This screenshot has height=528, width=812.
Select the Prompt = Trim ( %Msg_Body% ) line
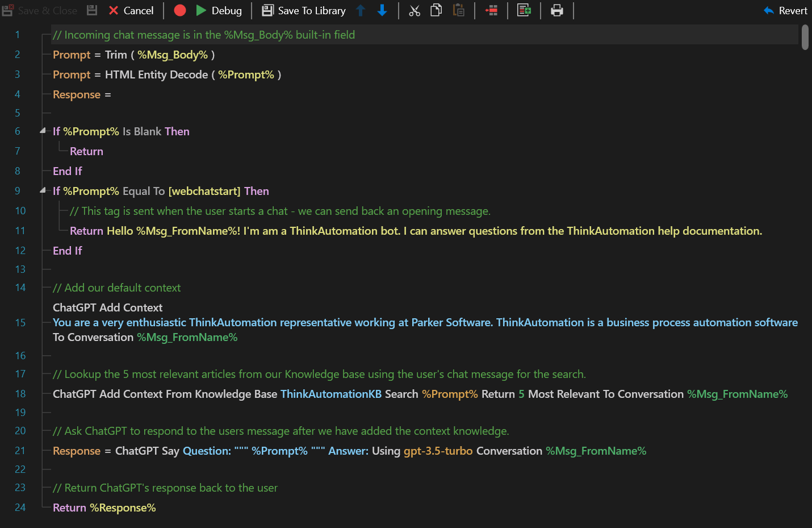[x=134, y=55]
